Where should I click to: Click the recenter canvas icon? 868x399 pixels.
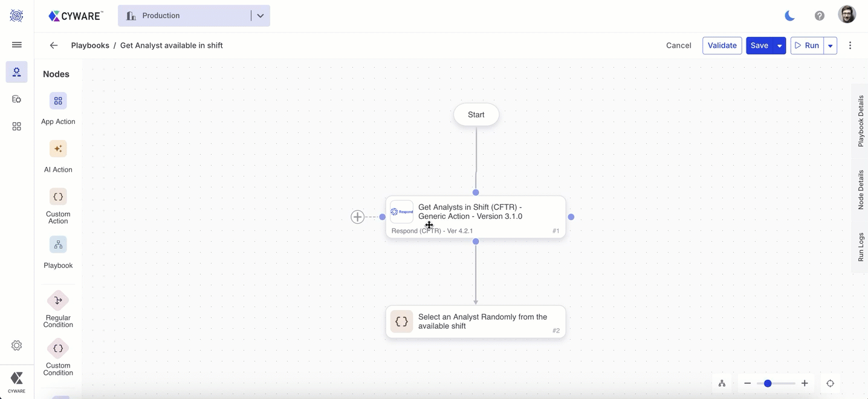tap(830, 383)
